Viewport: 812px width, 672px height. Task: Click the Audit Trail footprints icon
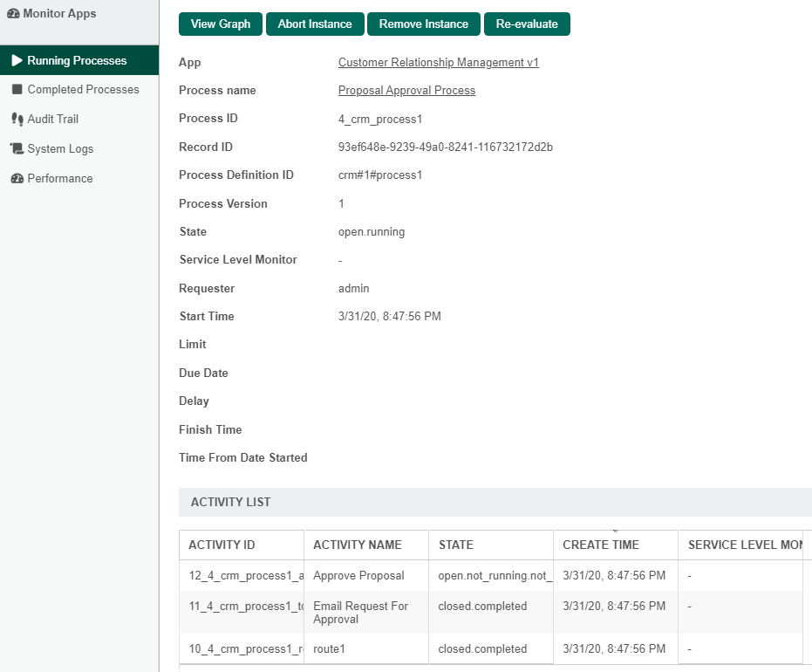click(x=17, y=120)
